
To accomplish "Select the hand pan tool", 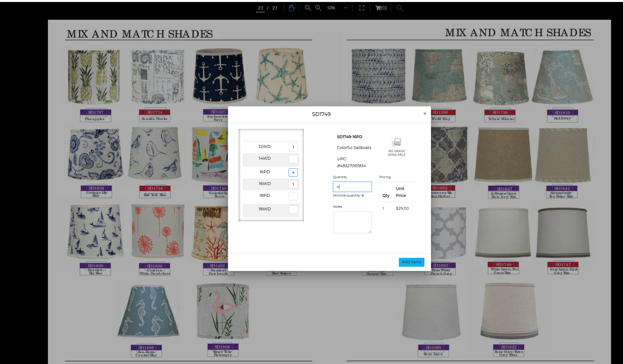I will (x=292, y=8).
